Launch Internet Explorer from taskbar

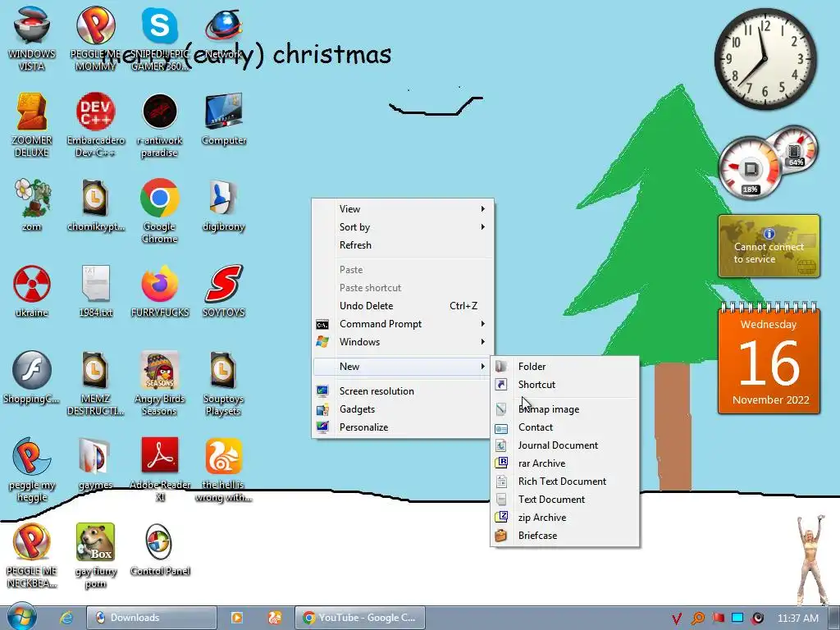tap(66, 618)
